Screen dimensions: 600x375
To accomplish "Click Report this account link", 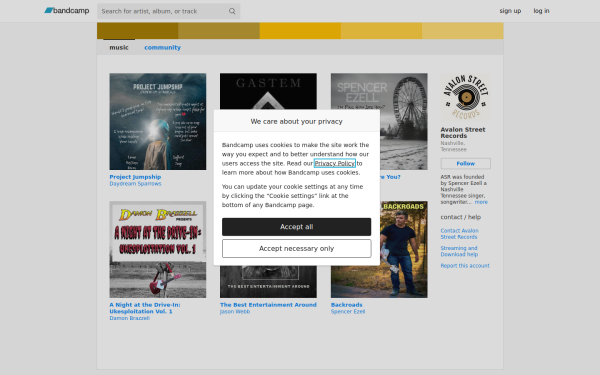I will click(465, 266).
